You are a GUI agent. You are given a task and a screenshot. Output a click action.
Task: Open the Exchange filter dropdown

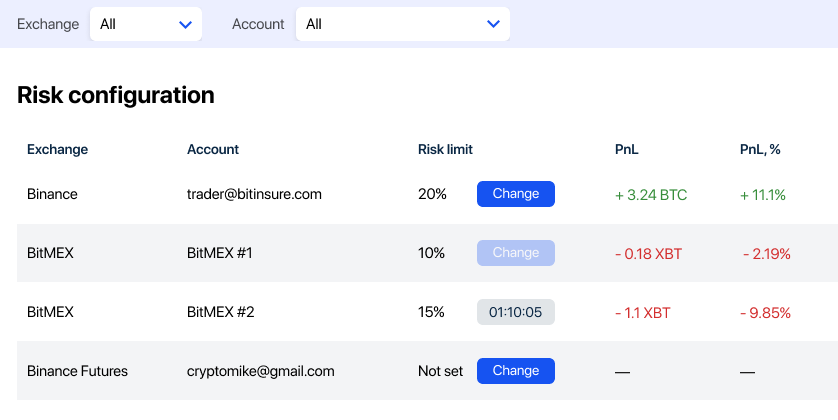tap(146, 24)
